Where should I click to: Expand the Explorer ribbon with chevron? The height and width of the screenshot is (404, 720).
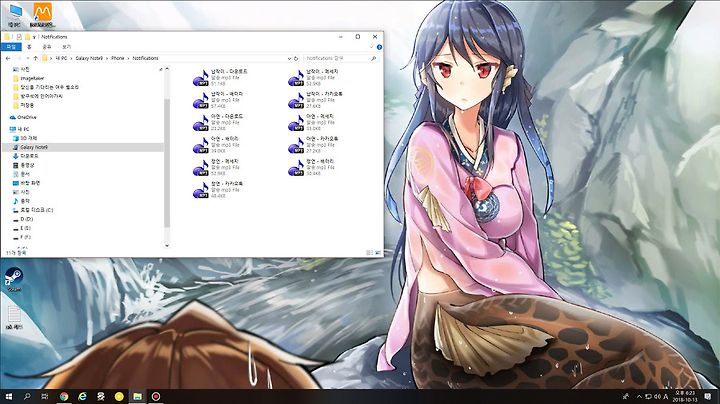click(371, 47)
